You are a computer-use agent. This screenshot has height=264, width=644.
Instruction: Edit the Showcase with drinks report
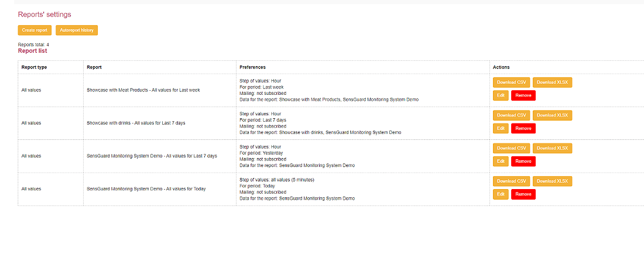[501, 128]
